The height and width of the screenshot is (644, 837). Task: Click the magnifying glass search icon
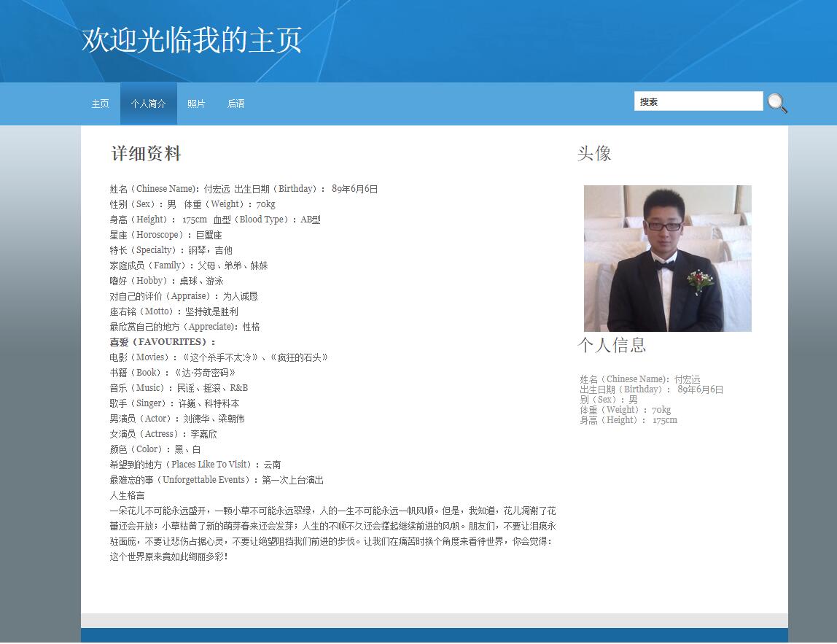click(x=777, y=104)
